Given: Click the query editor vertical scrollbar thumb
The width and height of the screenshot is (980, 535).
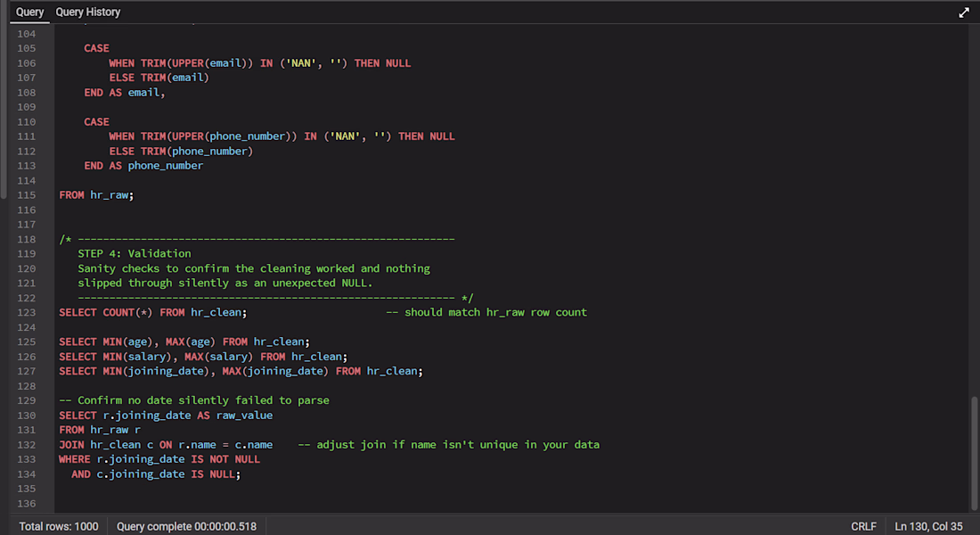Looking at the screenshot, I should (975, 453).
